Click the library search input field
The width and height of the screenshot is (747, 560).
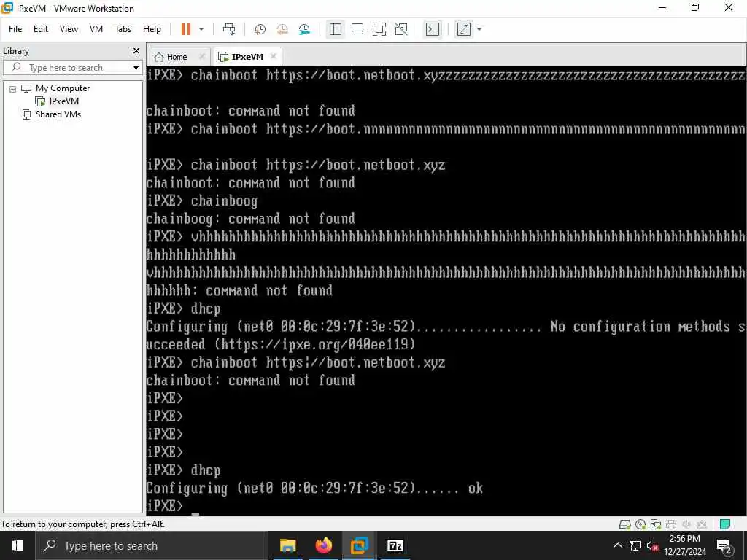(x=72, y=68)
